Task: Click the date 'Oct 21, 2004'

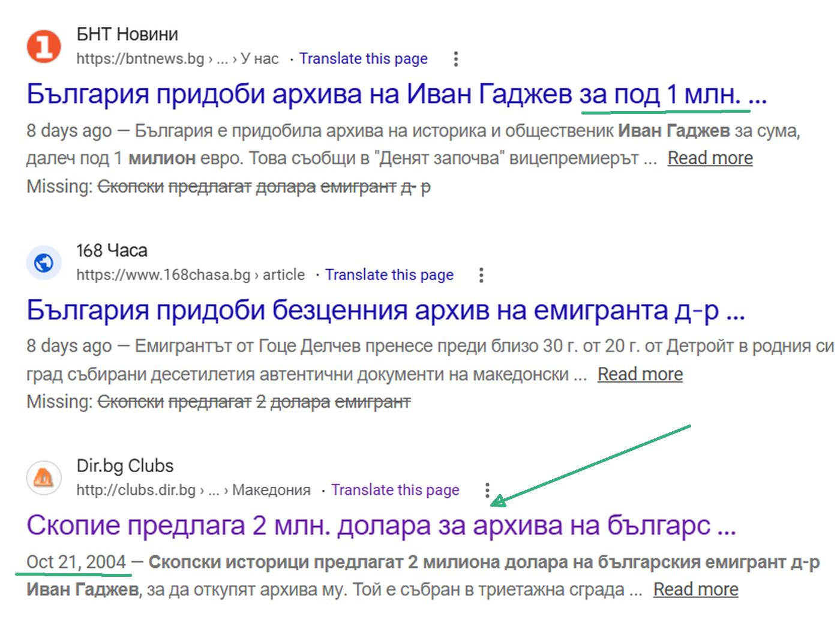Action: pyautogui.click(x=77, y=562)
